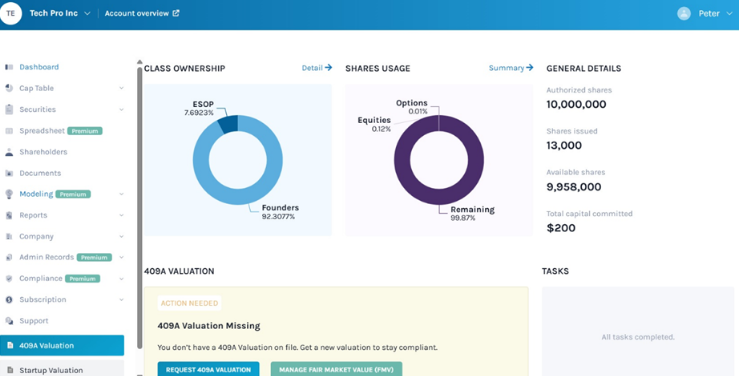Expand the Modeling submenu chevron
739x376 pixels.
[122, 194]
